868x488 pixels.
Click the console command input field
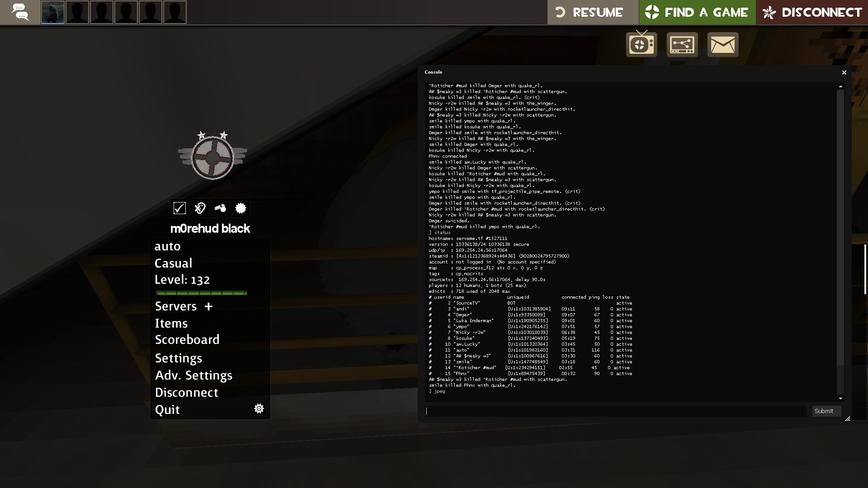(x=616, y=411)
